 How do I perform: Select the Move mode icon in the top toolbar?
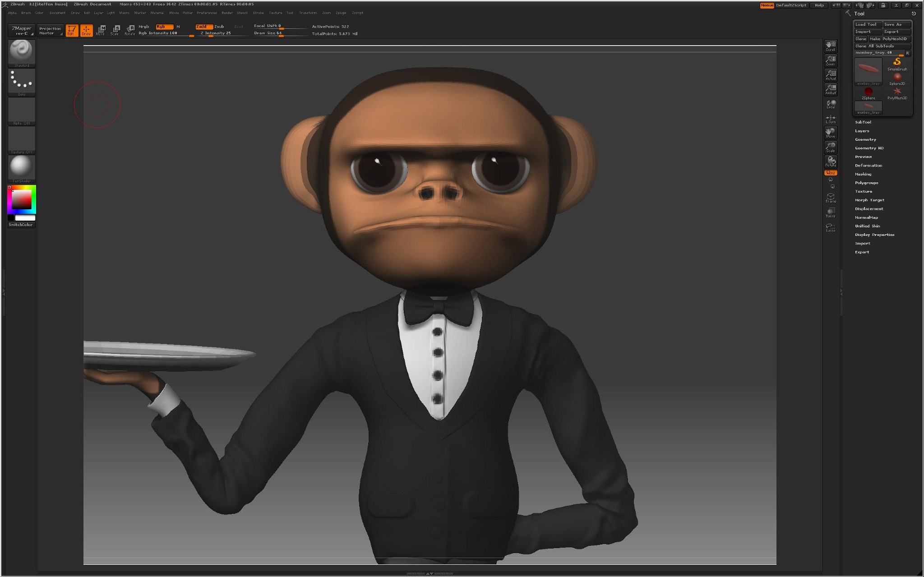tap(101, 29)
